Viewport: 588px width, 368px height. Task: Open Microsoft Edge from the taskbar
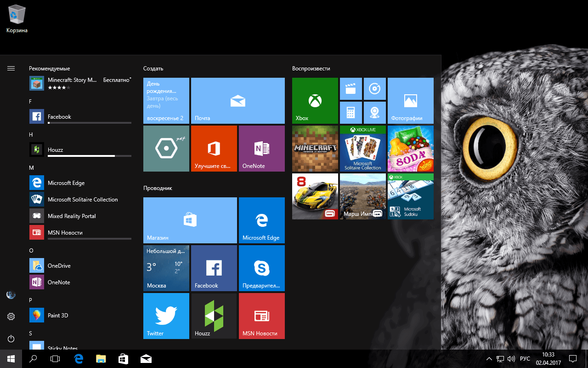[78, 358]
